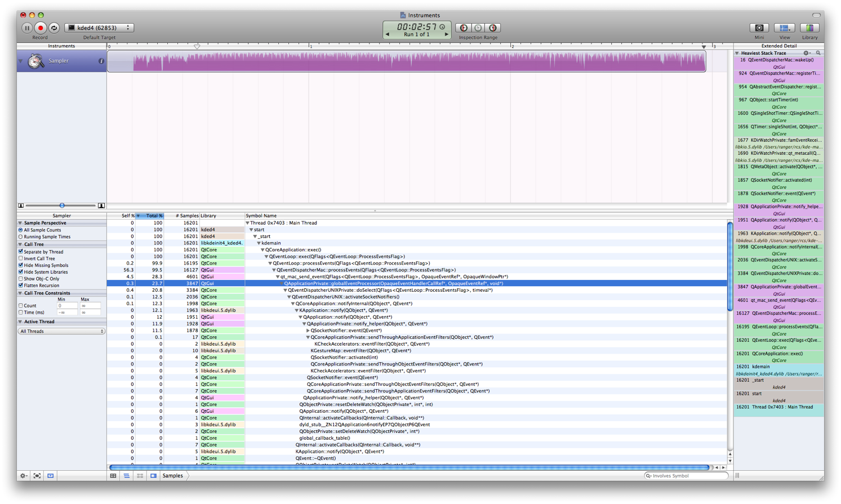Click the inspection end marker on timeline

tap(704, 46)
